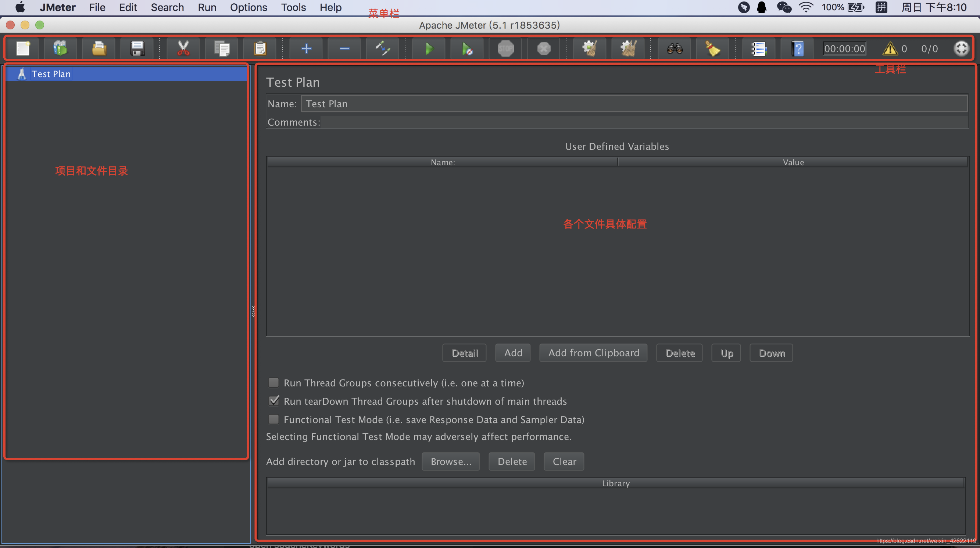Click the WeChat menu bar icon
980x548 pixels.
(784, 7)
